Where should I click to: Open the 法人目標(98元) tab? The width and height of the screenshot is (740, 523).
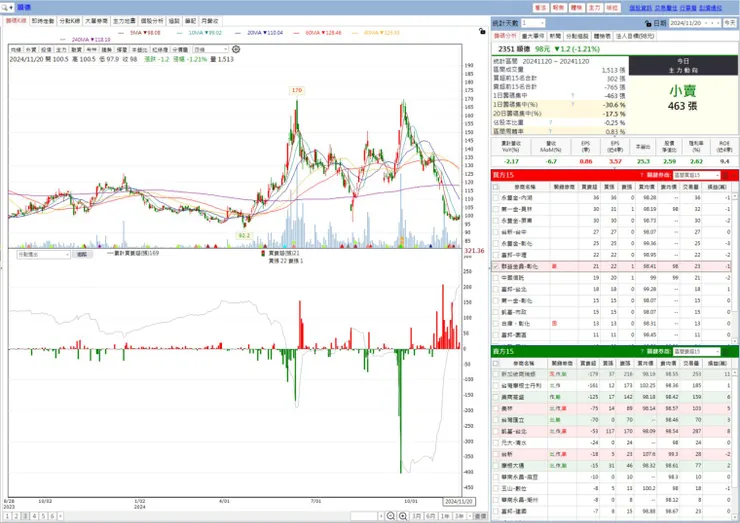click(635, 36)
